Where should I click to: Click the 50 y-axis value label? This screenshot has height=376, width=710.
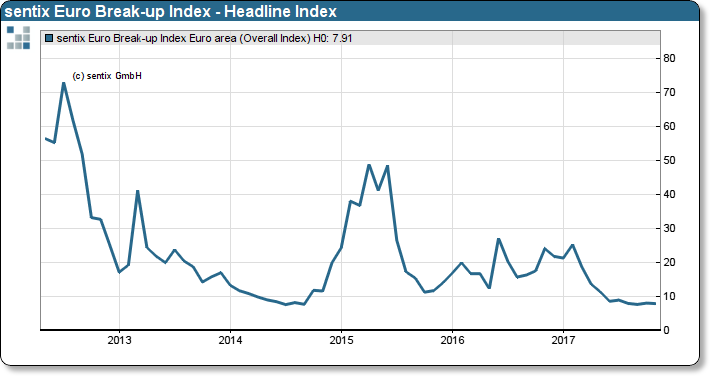(x=669, y=160)
